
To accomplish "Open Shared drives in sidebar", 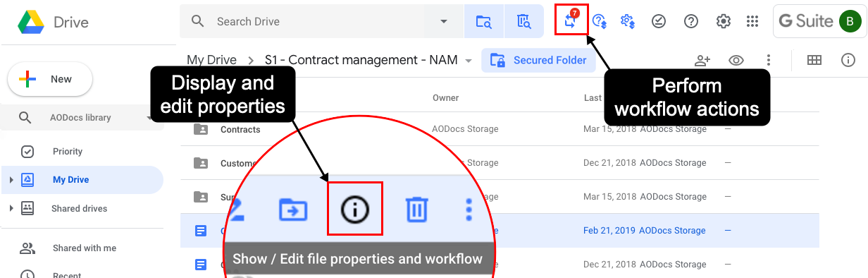I will click(79, 208).
